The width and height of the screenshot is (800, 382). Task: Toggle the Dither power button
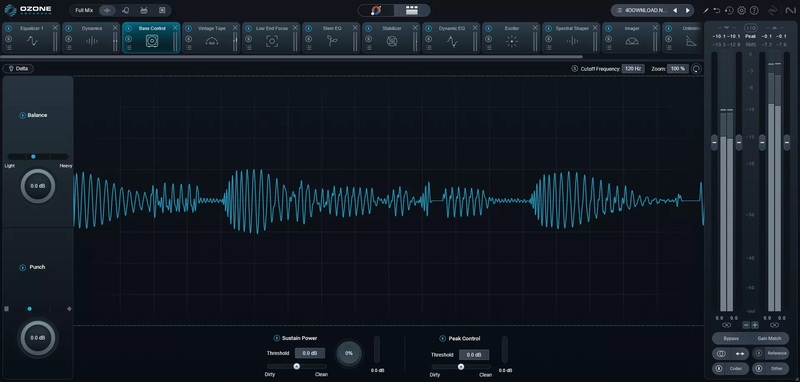coord(759,368)
